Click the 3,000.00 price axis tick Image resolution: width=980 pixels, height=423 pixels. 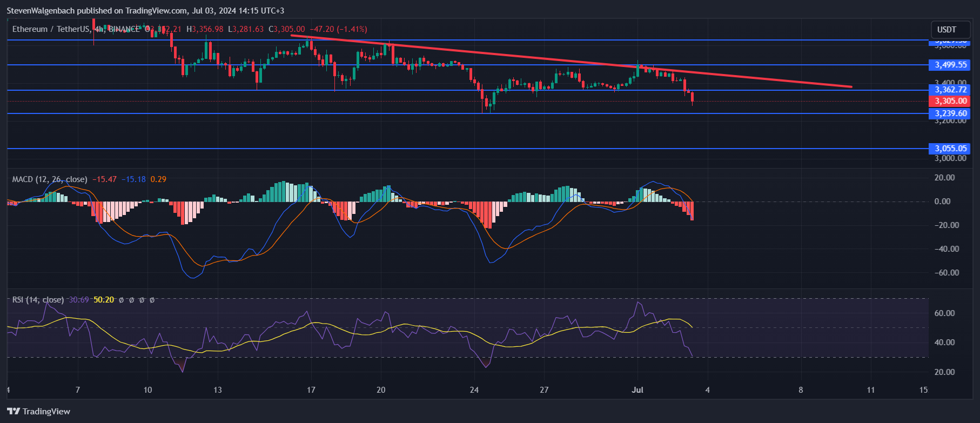point(951,158)
